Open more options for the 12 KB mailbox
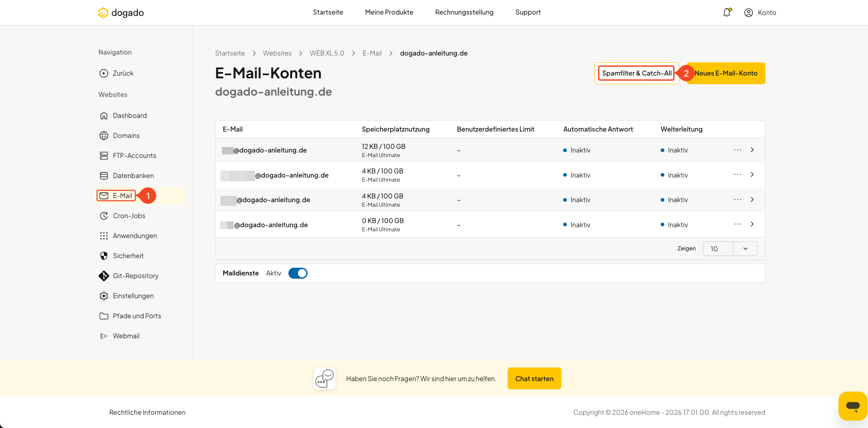This screenshot has width=868, height=428. (738, 150)
